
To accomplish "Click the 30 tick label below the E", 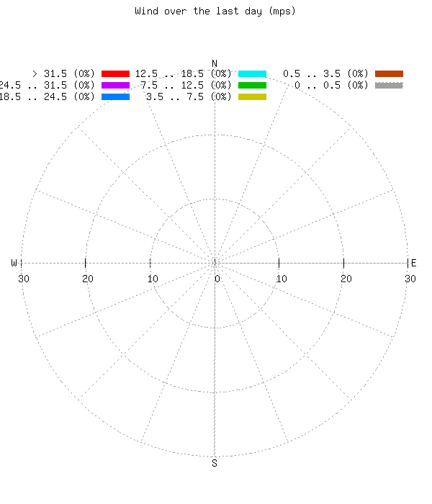I will pos(410,279).
